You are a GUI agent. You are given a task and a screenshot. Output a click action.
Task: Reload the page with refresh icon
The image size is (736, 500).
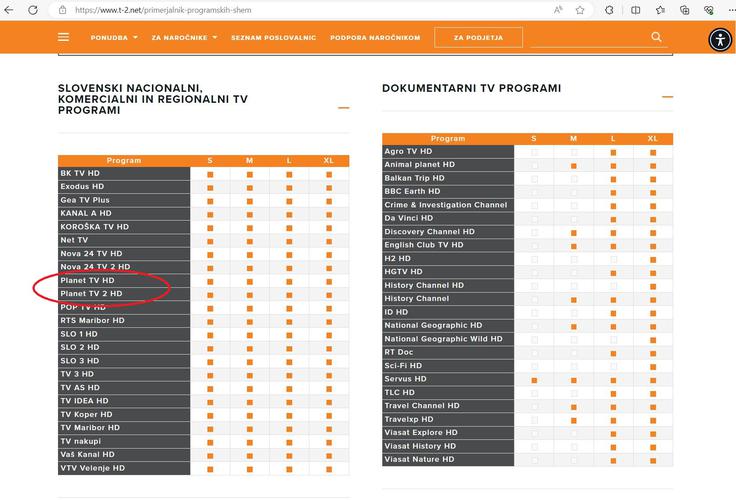tap(33, 10)
